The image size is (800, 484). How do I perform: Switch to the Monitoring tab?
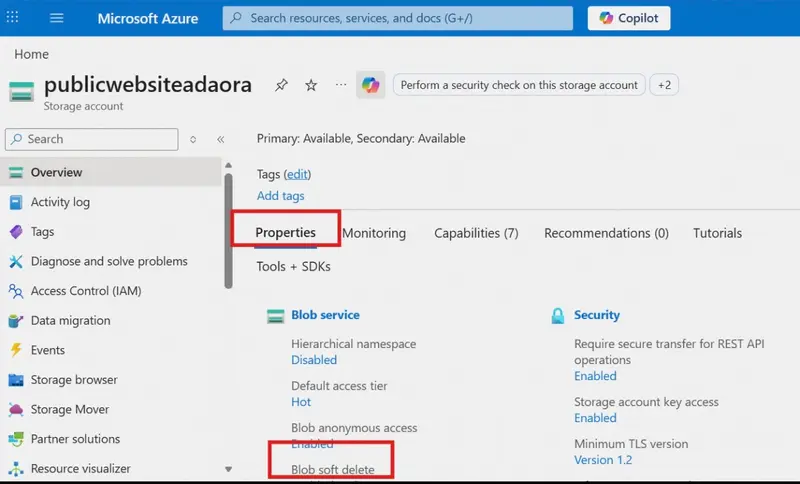click(374, 233)
